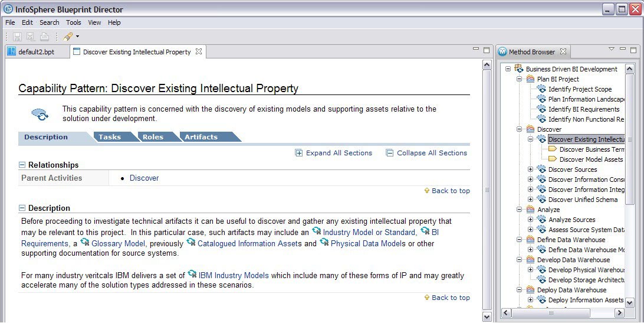Collapse Discover Existing Intellectual Property tree node
The width and height of the screenshot is (644, 323).
531,139
